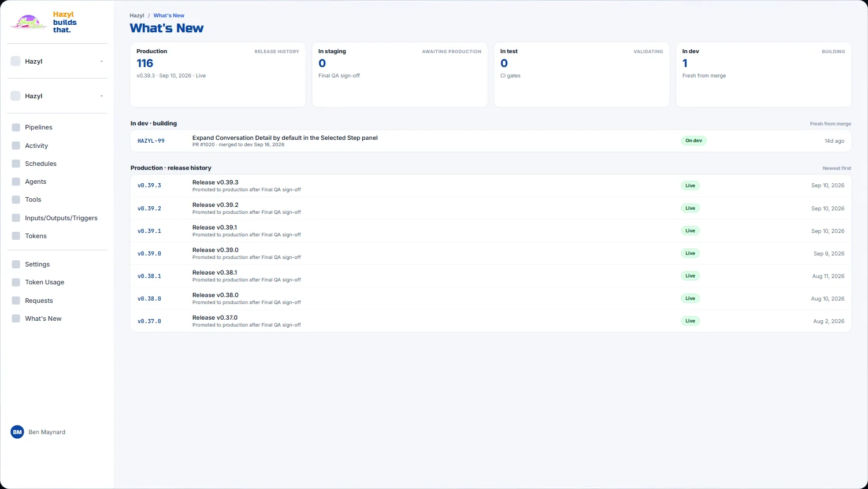Select the In staging summary card
Image resolution: width=868 pixels, height=489 pixels.
click(400, 75)
